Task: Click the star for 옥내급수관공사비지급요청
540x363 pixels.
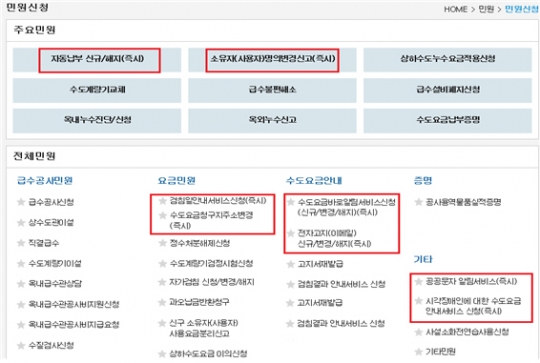Action: pos(21,325)
